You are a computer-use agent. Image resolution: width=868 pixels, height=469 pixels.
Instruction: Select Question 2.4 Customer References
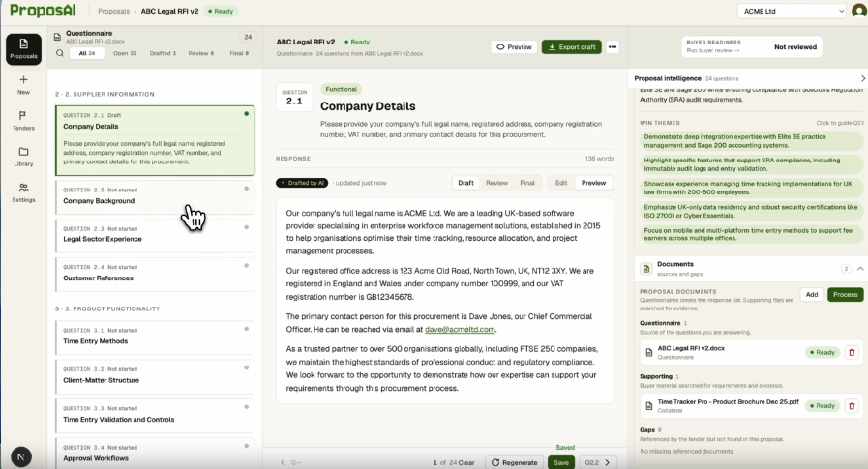click(x=155, y=274)
